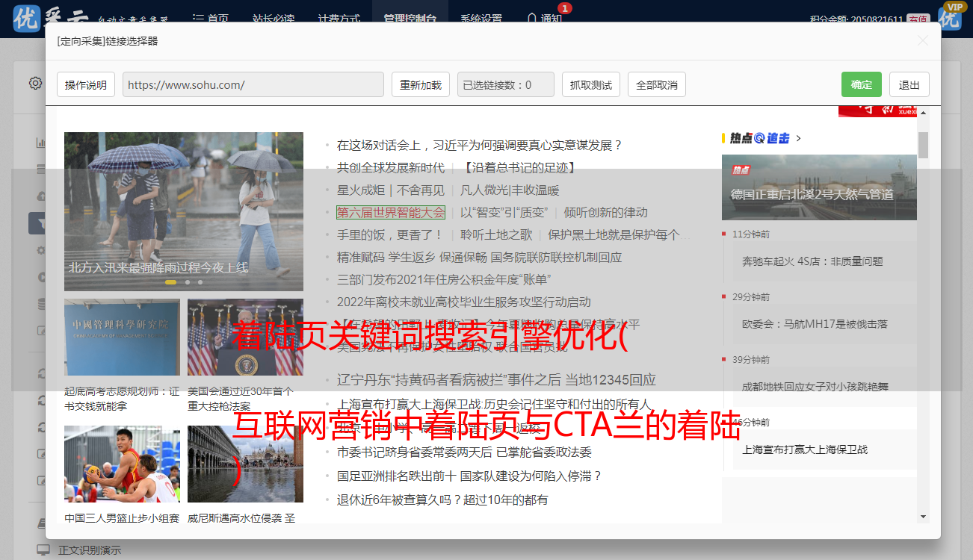973x560 pixels.
Task: Select the 精准赋码 学生返乡 headline
Action: 479,257
